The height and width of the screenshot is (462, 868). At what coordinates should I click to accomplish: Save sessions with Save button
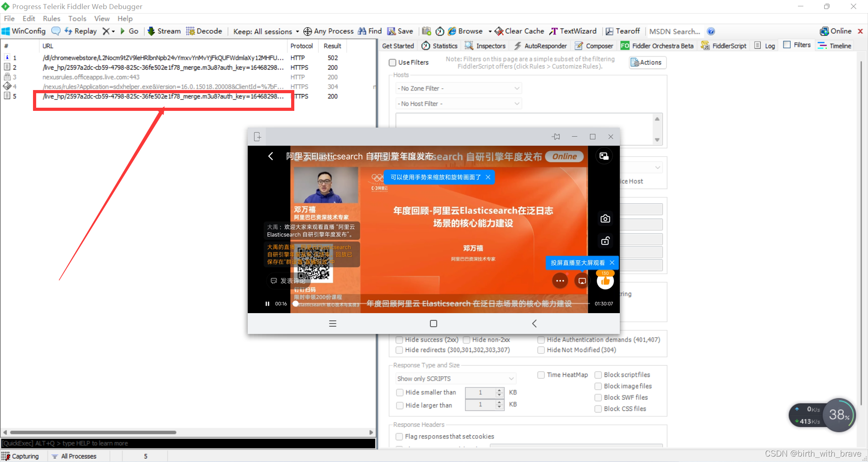point(400,31)
